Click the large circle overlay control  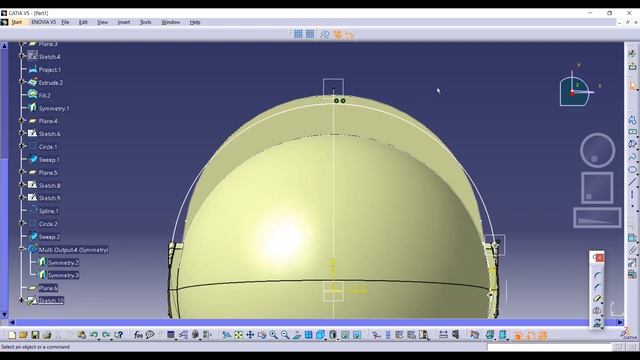tap(598, 150)
